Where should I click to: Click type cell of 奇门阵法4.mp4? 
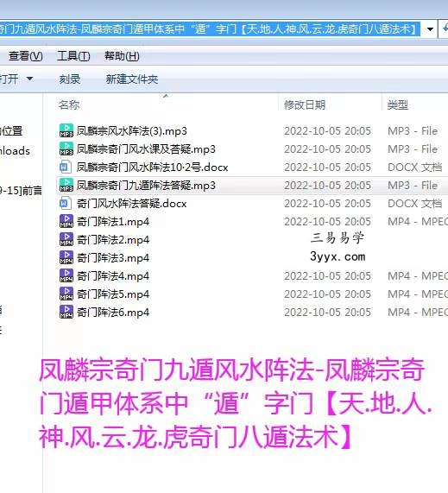418,276
